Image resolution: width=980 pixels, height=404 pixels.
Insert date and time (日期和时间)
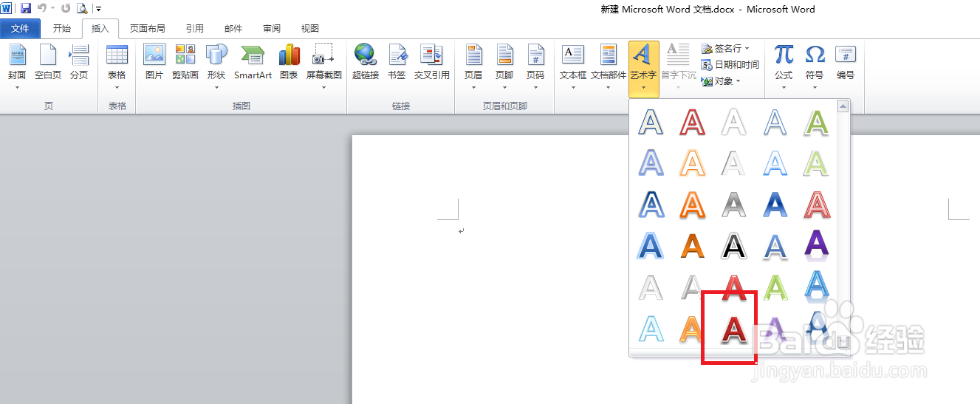730,65
